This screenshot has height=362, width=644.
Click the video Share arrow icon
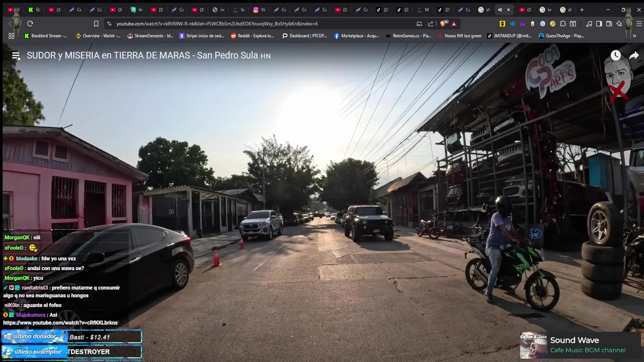[x=634, y=55]
